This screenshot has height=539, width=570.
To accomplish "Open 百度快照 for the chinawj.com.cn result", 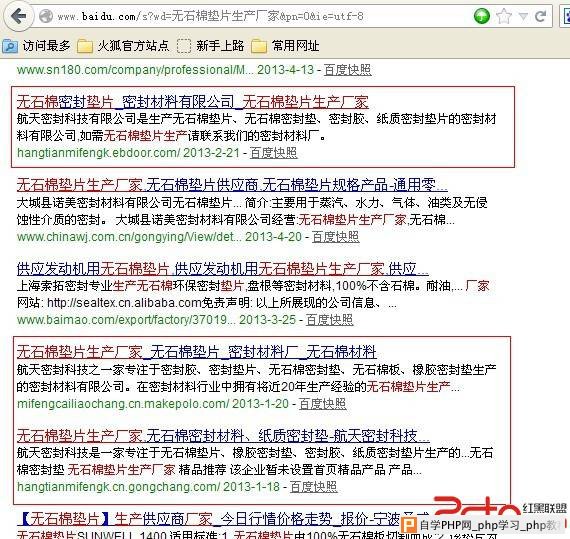I will (336, 237).
